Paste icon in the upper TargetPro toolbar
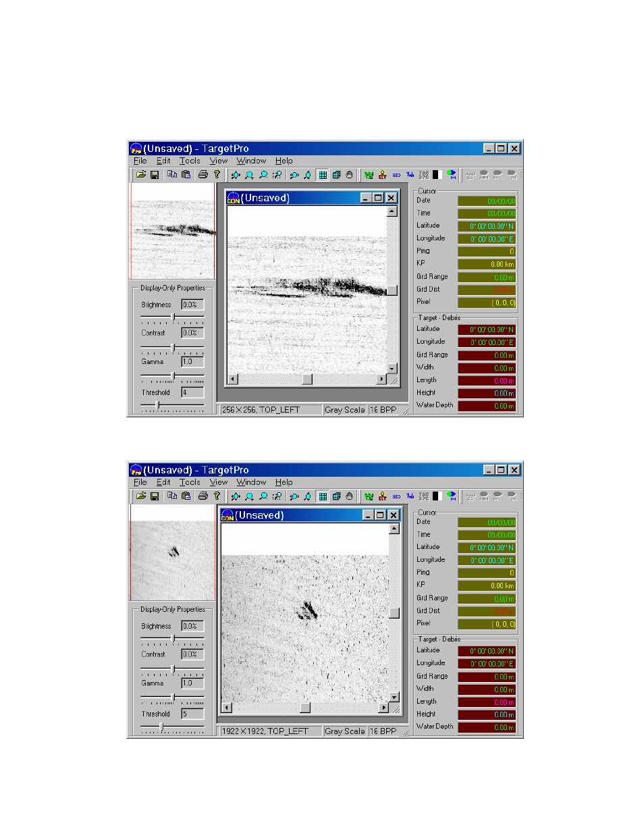This screenshot has height=834, width=644. click(x=186, y=175)
